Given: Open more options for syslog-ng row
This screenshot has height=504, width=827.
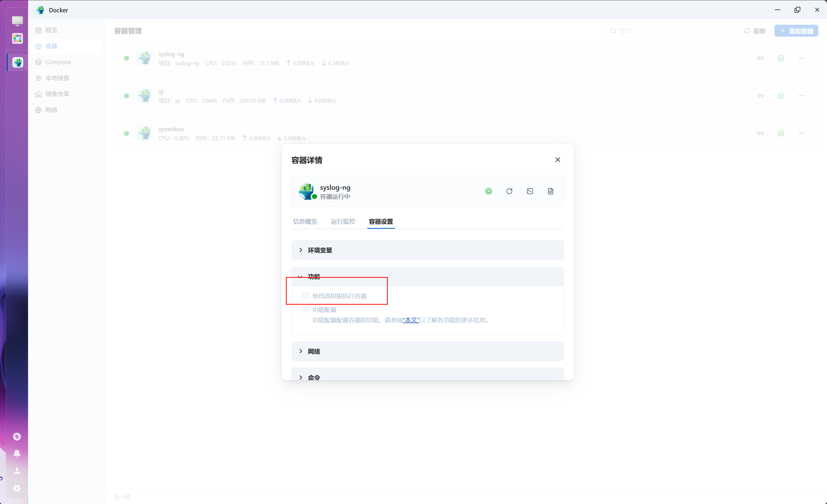Looking at the screenshot, I should click(x=801, y=58).
